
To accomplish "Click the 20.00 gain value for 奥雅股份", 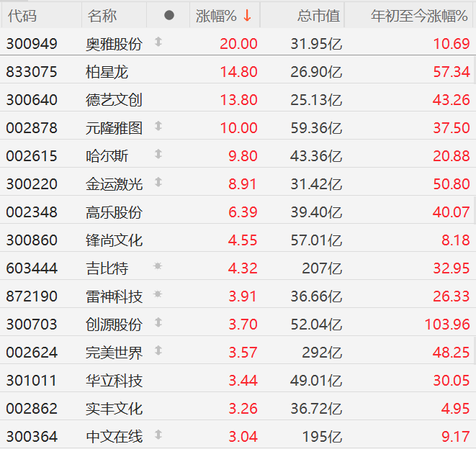I will [238, 44].
